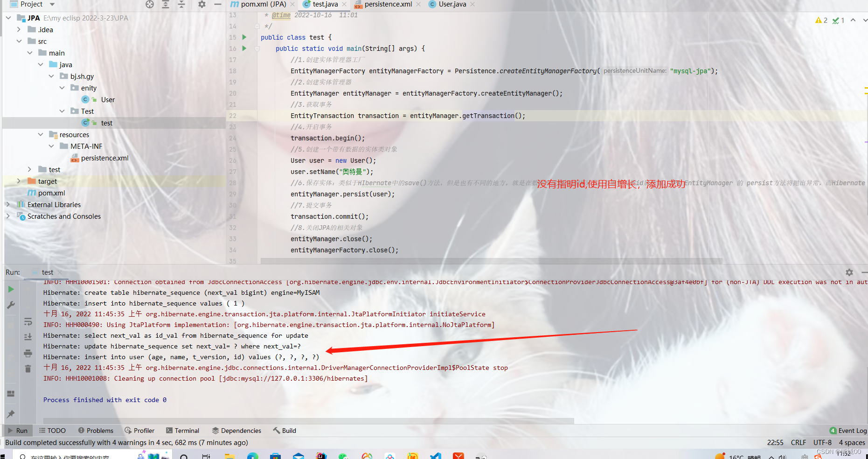Screen dimensions: 868x459
Task: Select pom.xml in project tree
Action: [51, 193]
